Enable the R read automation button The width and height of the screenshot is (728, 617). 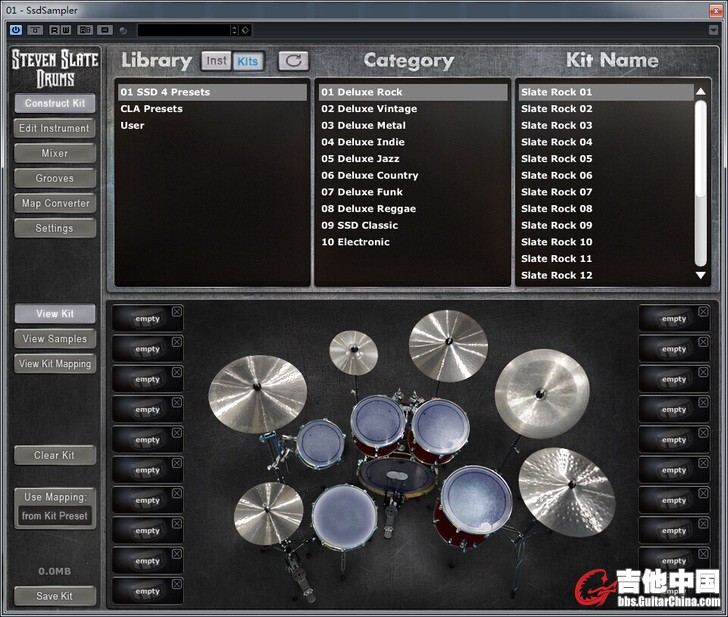click(54, 30)
